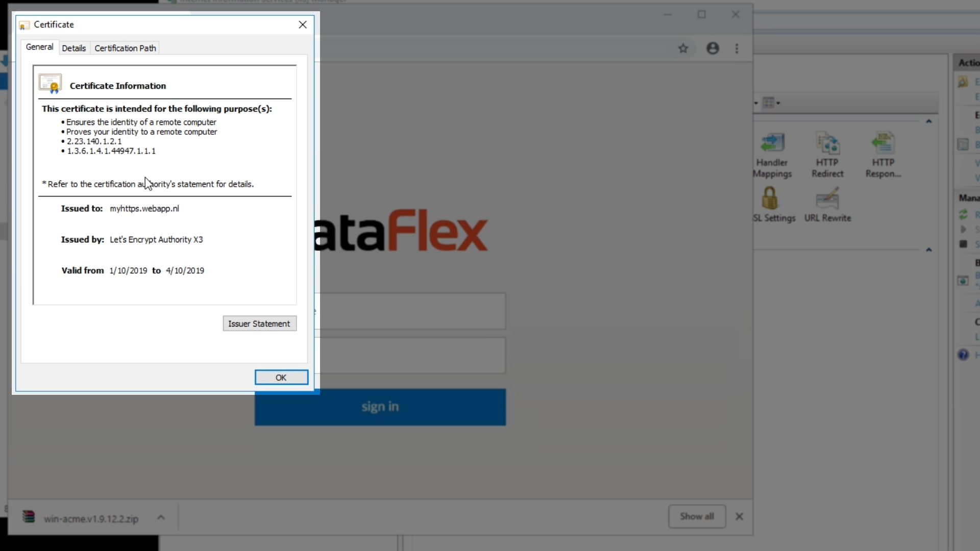Open Handler Mappings feature icon
The height and width of the screenshot is (551, 980).
point(772,144)
